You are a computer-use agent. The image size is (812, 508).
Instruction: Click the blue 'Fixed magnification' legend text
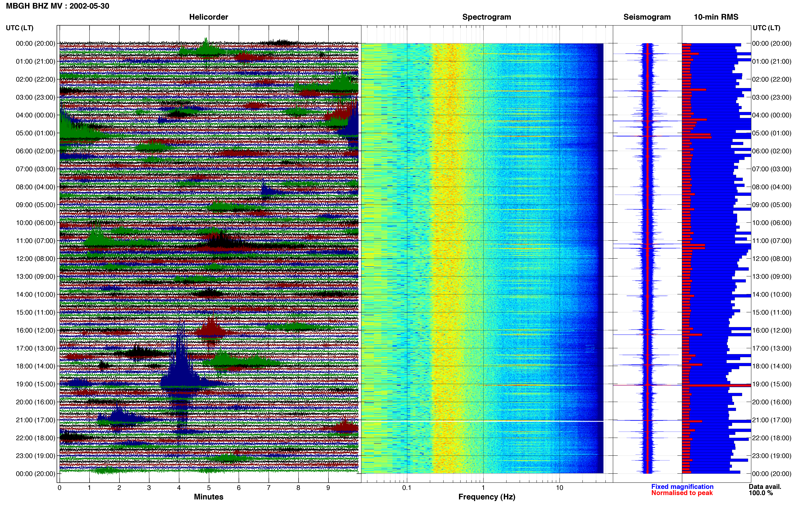click(682, 487)
